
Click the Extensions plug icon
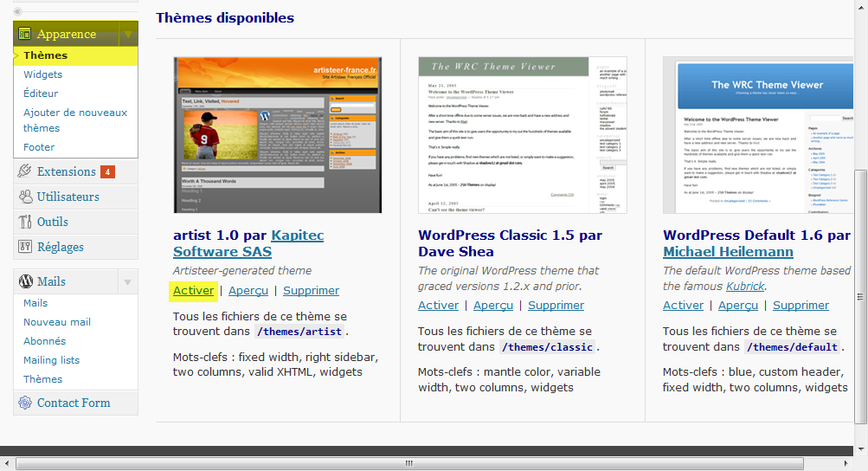pyautogui.click(x=24, y=171)
